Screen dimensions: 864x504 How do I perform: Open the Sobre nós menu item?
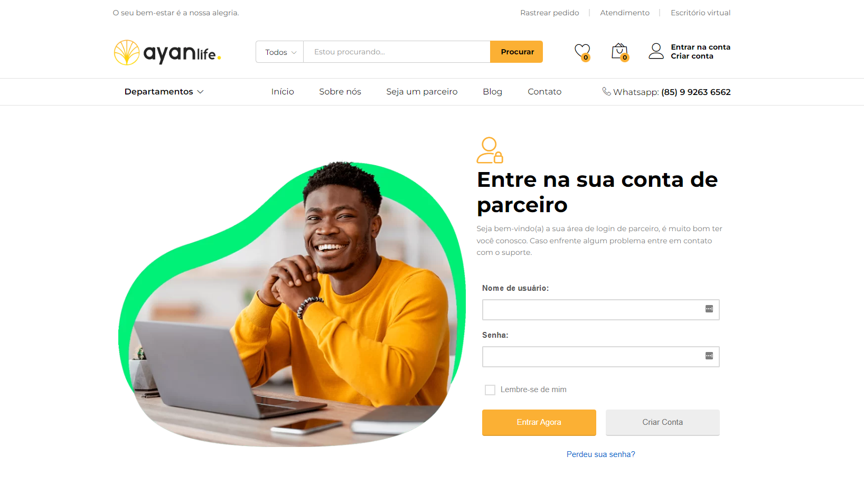(340, 92)
